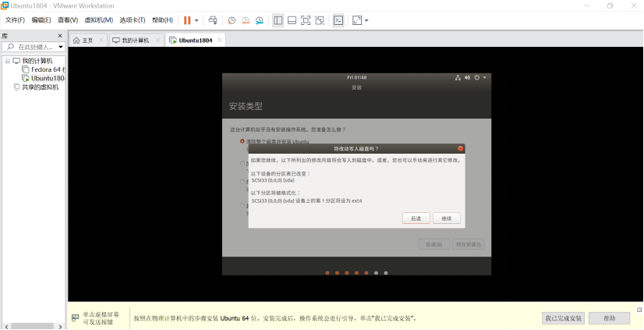Screen dimensions: 644x330
Task: Close the Ubuntu1804 tab
Action: click(x=219, y=41)
